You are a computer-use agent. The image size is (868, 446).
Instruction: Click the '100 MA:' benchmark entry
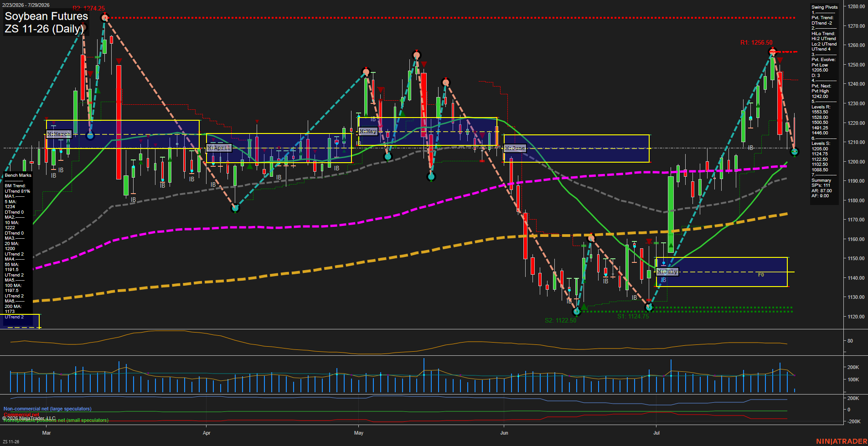(x=13, y=286)
